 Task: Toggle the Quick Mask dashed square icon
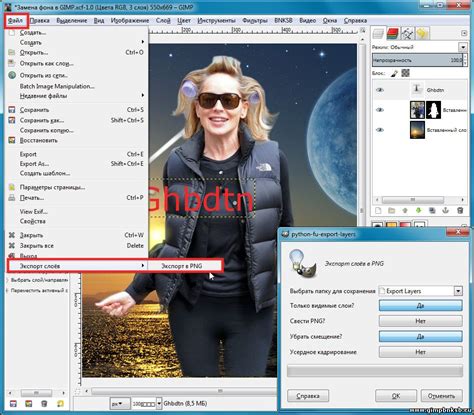(x=77, y=391)
